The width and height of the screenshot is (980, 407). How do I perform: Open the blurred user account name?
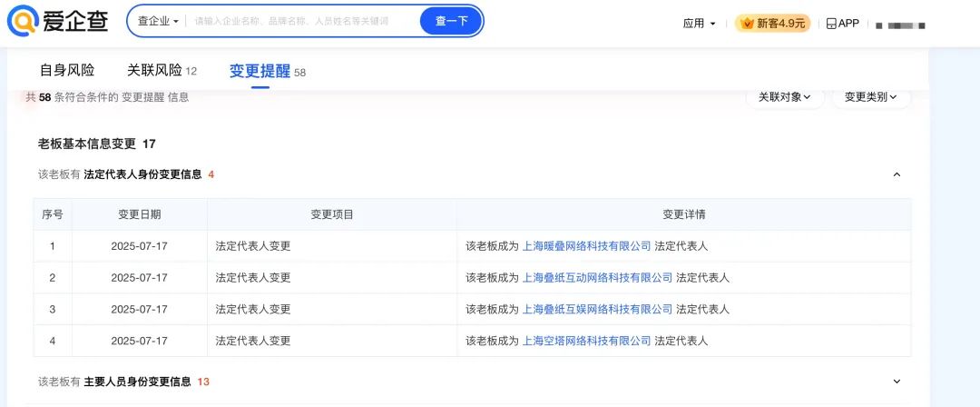(x=901, y=25)
